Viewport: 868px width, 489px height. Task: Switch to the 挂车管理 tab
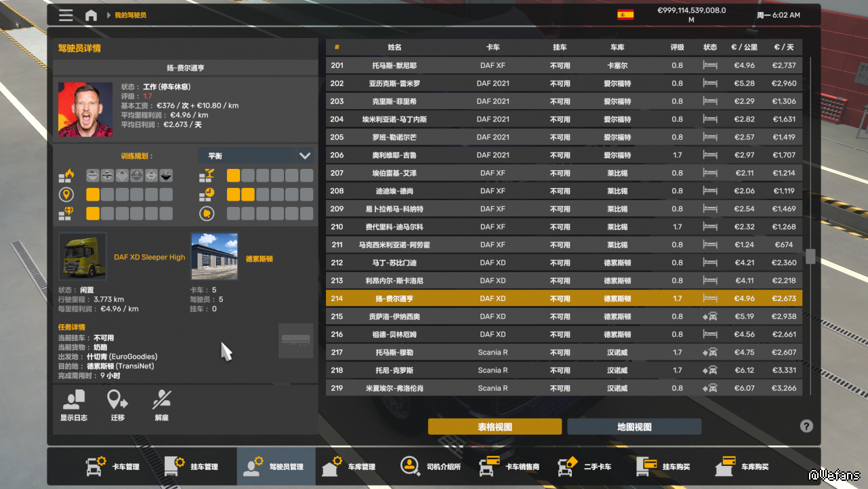point(191,467)
